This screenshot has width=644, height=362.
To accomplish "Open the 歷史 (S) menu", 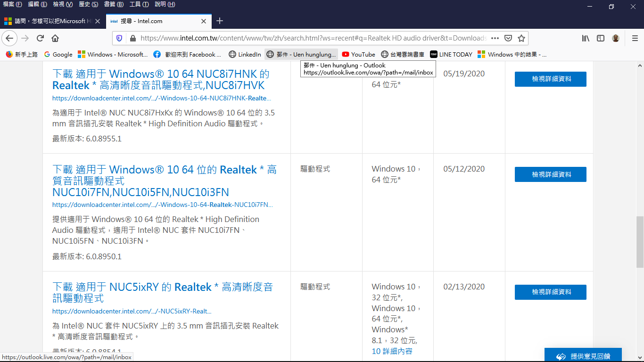I will point(89,4).
